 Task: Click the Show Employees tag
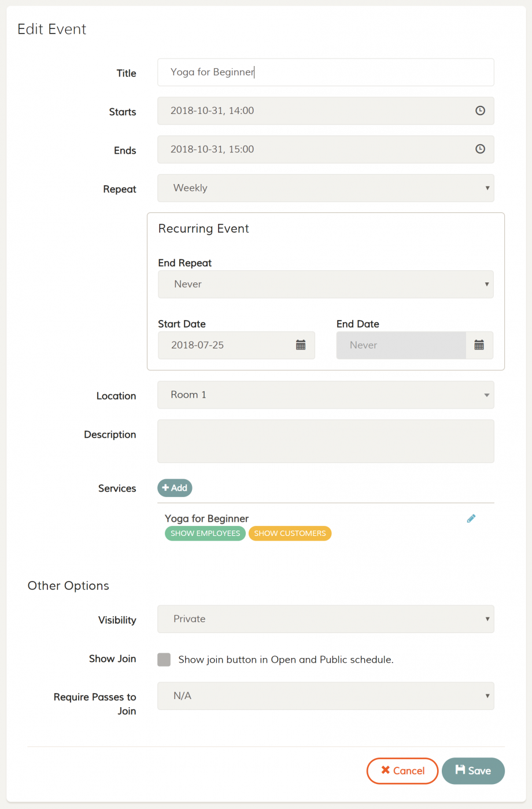205,534
